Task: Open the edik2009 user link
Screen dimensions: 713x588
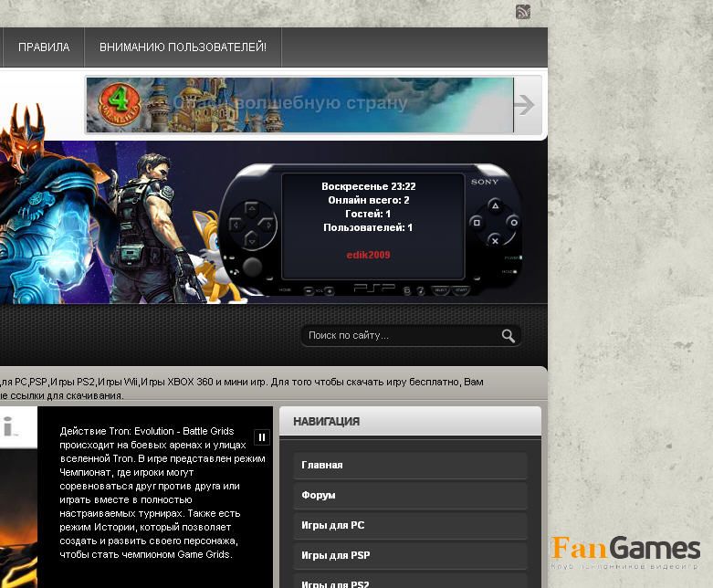Action: 368,255
